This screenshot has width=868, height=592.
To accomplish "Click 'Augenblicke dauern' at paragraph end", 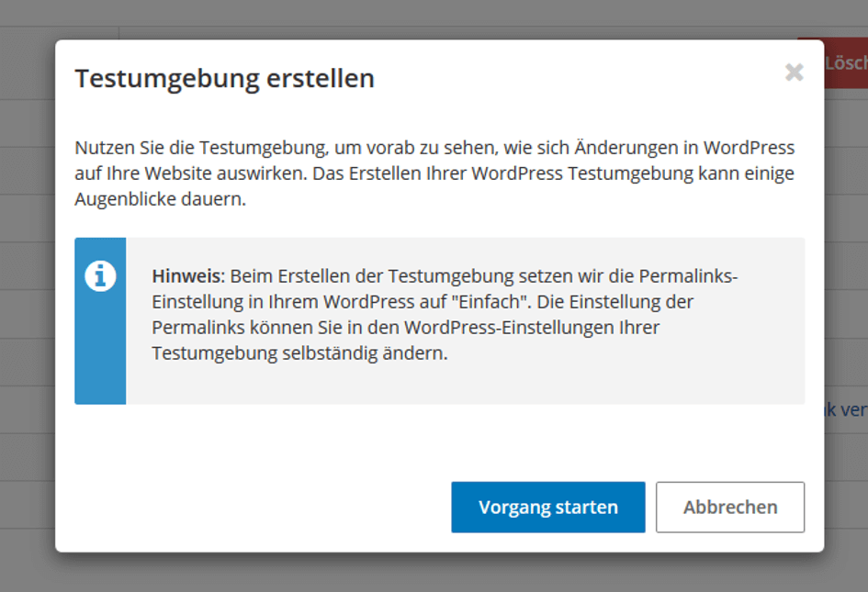I will pos(161,198).
